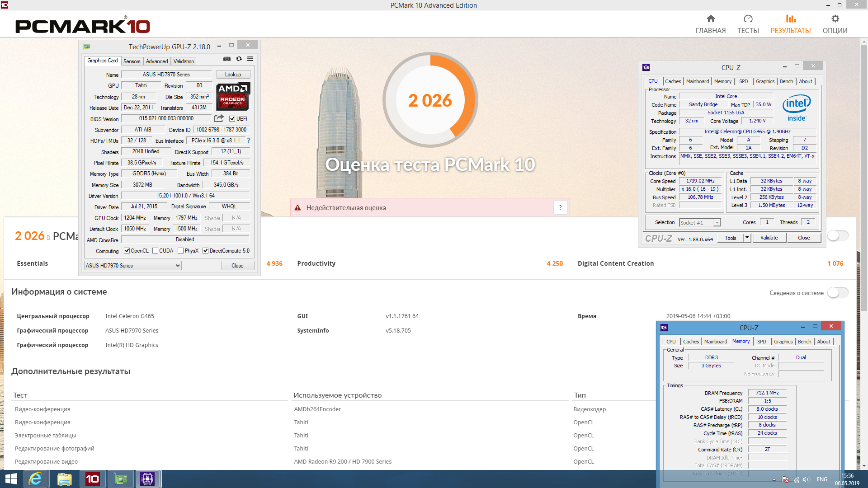868x488 pixels.
Task: Click Essentials score 4 936
Action: point(274,263)
